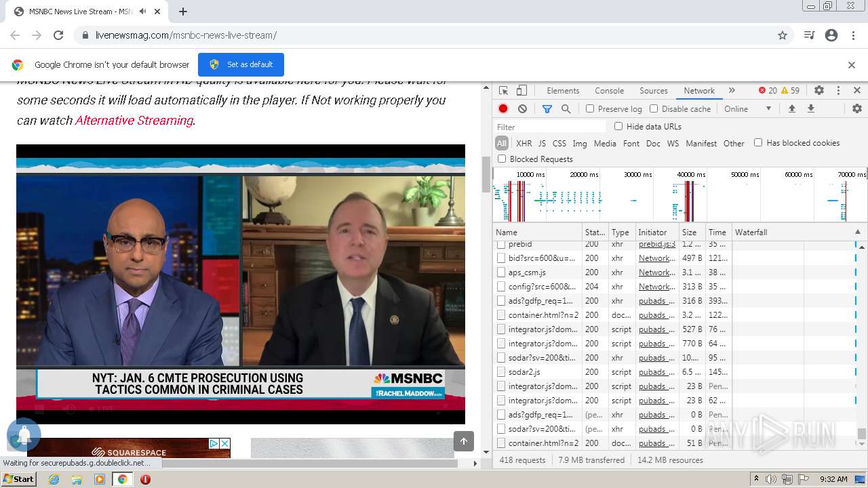
Task: Stop recording network log
Action: [x=503, y=108]
